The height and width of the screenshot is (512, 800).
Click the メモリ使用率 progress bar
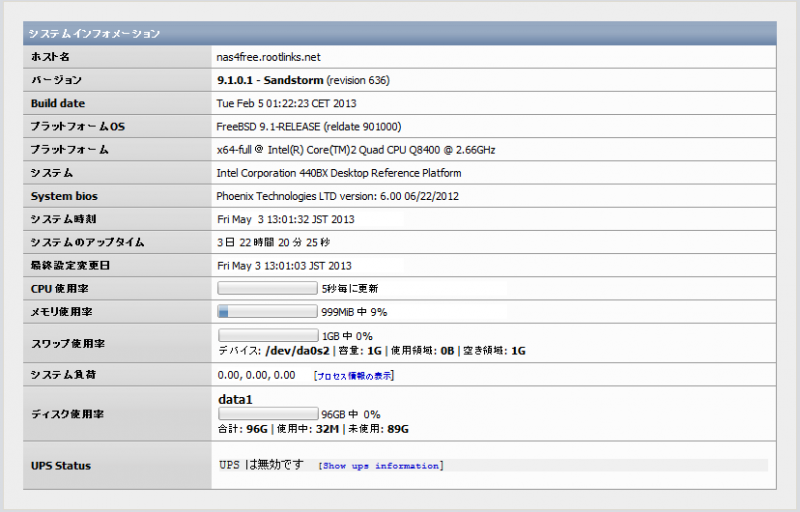267,312
